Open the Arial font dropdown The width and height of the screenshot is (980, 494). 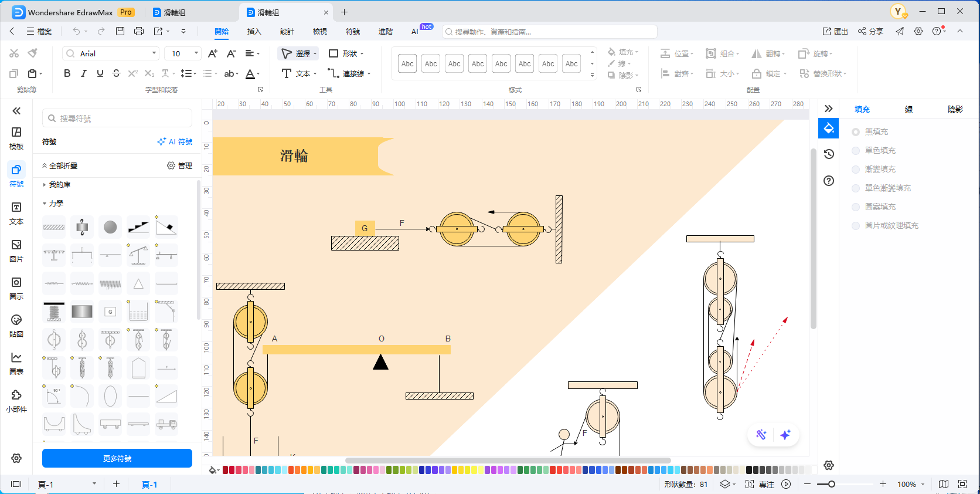pos(111,53)
